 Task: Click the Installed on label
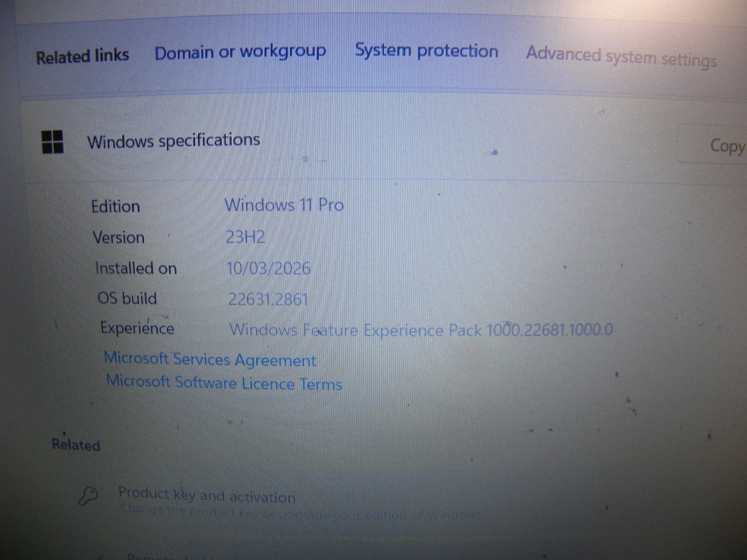point(136,268)
